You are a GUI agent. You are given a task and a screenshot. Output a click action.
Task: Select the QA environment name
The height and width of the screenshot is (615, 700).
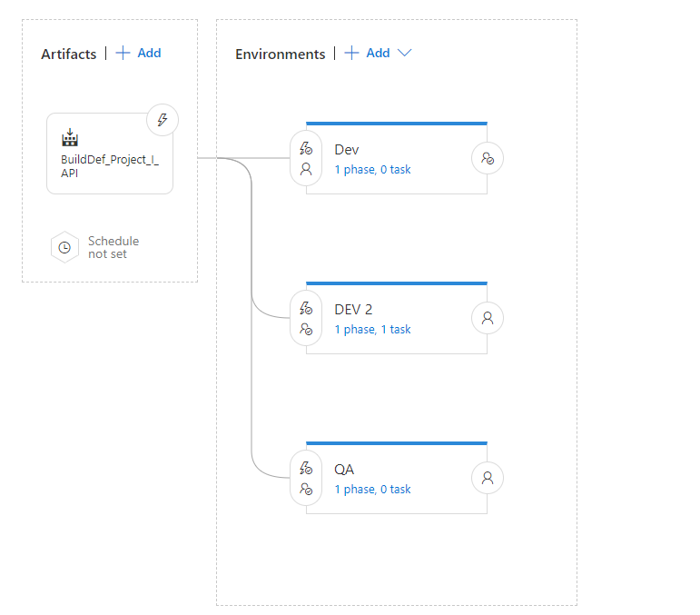point(344,470)
